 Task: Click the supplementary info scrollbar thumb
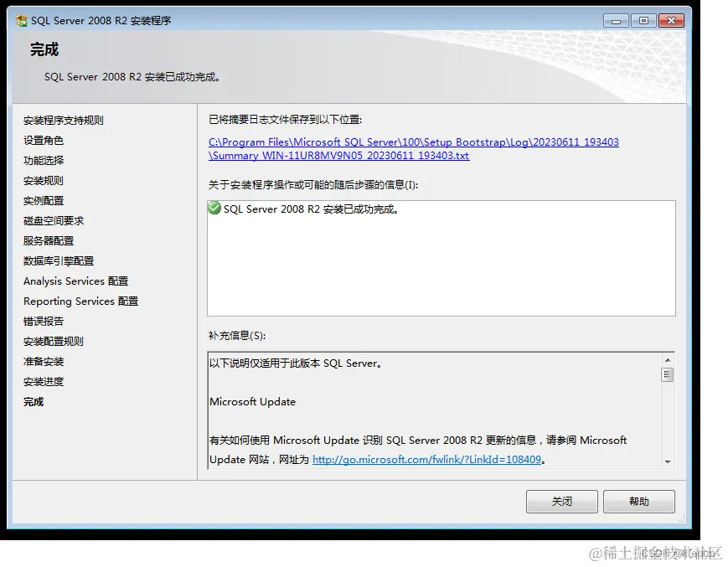(668, 374)
